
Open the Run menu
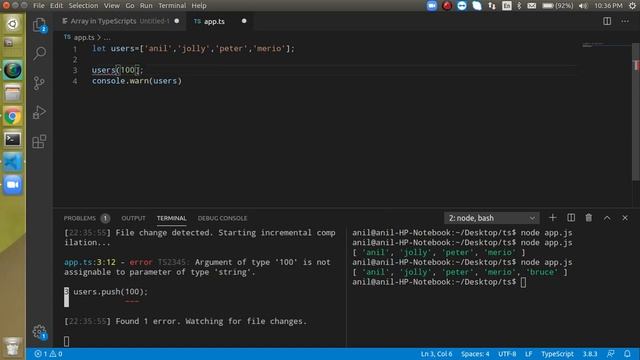click(x=146, y=6)
